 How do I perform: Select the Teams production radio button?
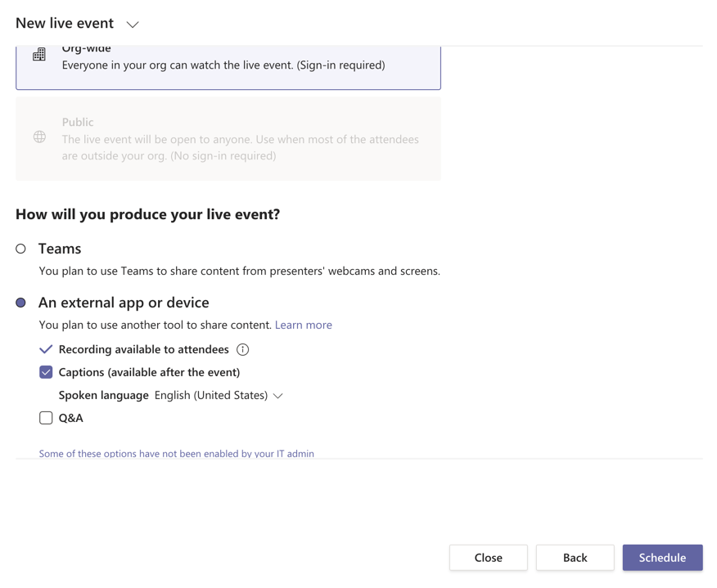tap(20, 249)
